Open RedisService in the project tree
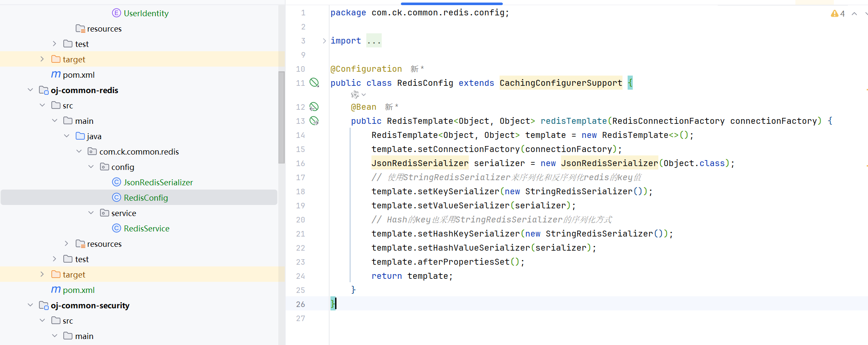This screenshot has width=868, height=345. (x=146, y=228)
